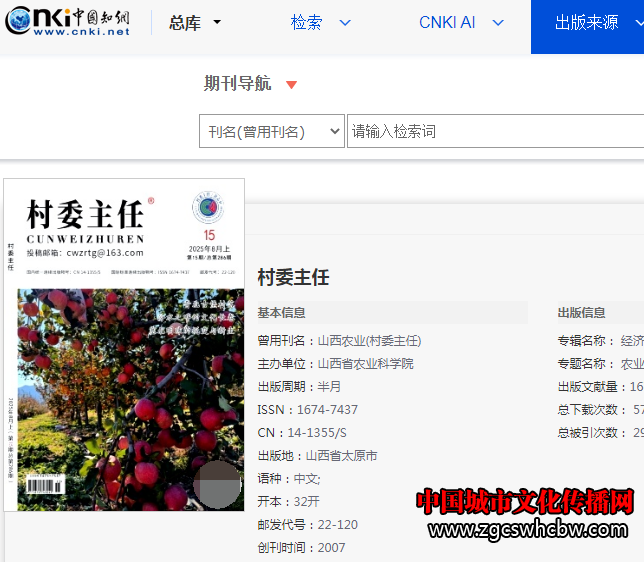Click the gray circle on the cover
Screen dimensions: 644x562
point(216,485)
